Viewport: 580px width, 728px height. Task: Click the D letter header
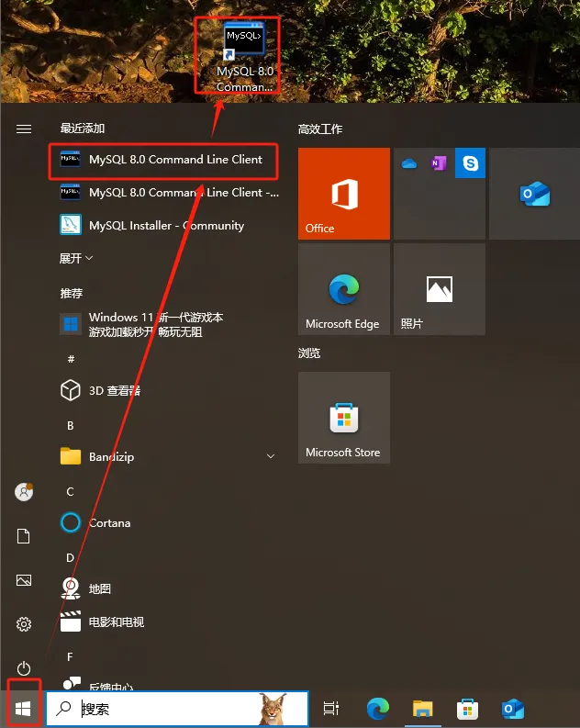71,558
